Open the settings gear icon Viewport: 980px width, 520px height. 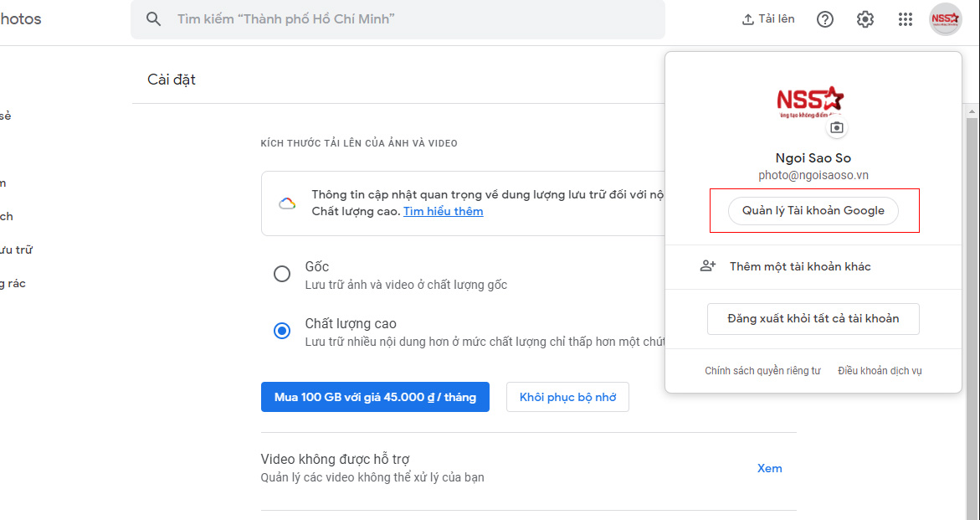click(x=865, y=19)
